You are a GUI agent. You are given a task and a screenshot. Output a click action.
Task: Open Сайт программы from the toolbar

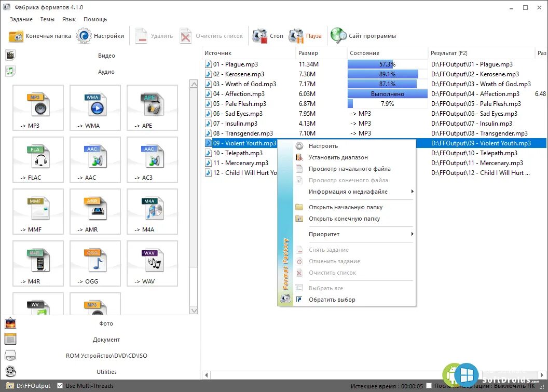point(363,36)
